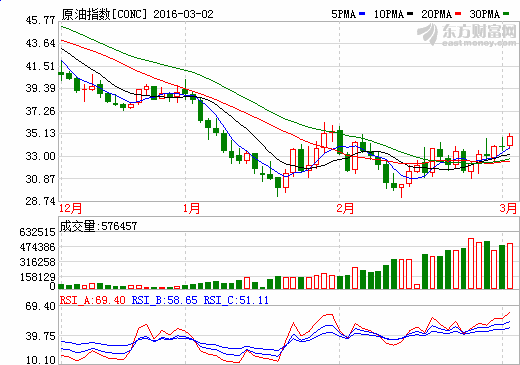
Task: Click the RSI_B:58.65 indicator label
Action: coord(165,300)
